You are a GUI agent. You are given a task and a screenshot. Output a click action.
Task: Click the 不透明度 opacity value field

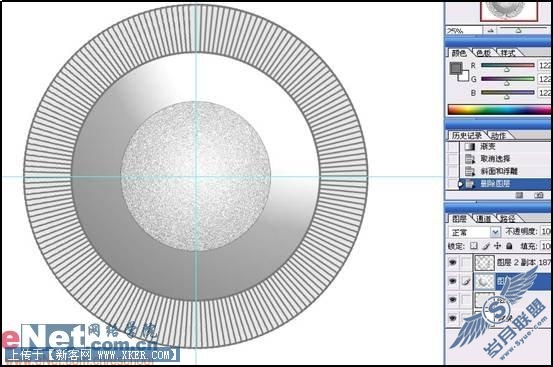[546, 232]
